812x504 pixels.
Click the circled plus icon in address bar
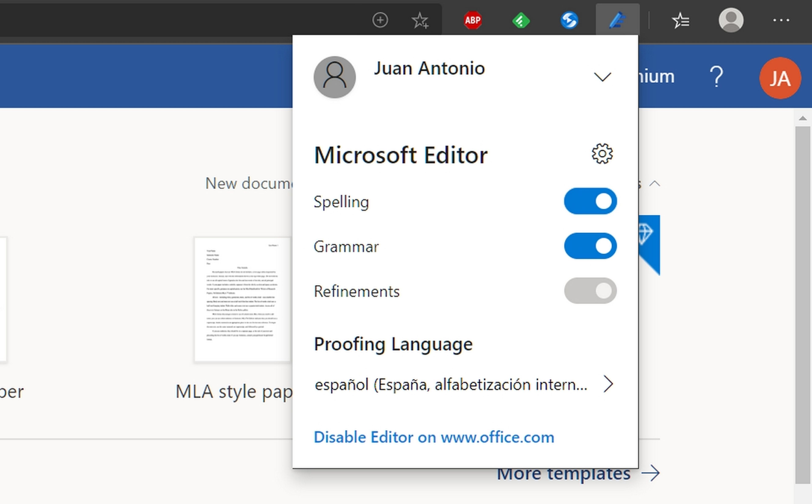(x=380, y=20)
